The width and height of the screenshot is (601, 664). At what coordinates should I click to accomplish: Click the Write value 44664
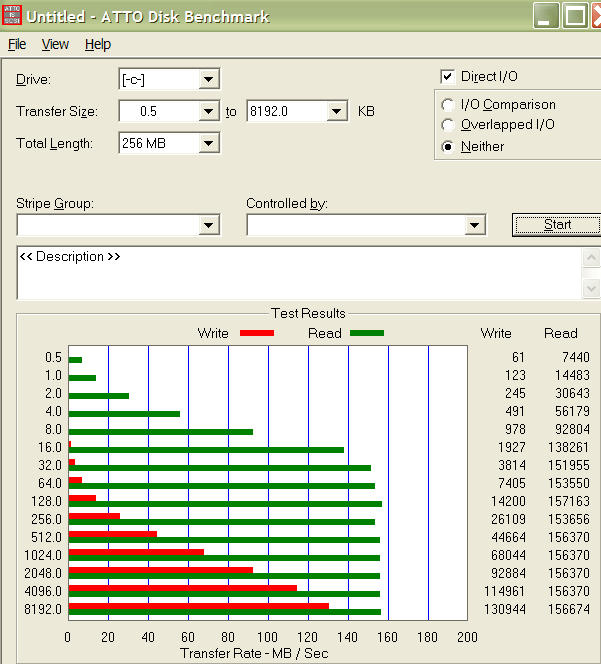pyautogui.click(x=508, y=537)
